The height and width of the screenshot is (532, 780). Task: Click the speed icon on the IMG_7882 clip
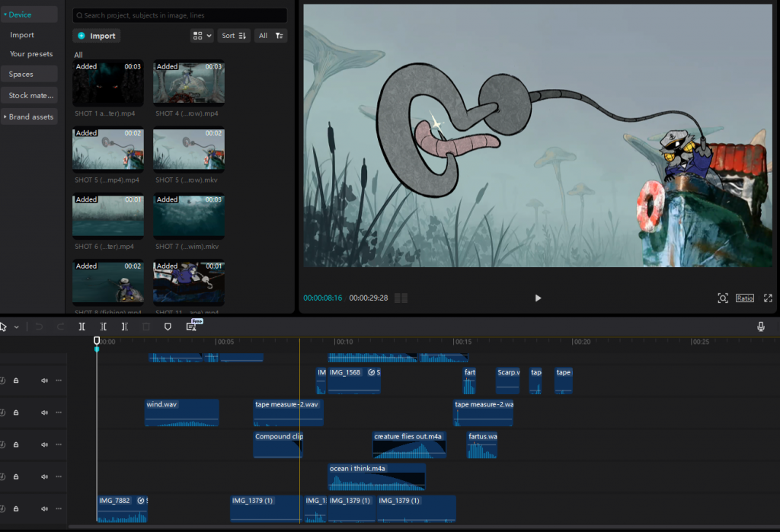coord(141,501)
